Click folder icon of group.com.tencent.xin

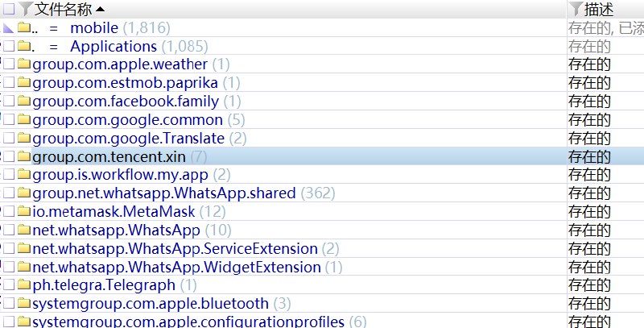coord(23,156)
